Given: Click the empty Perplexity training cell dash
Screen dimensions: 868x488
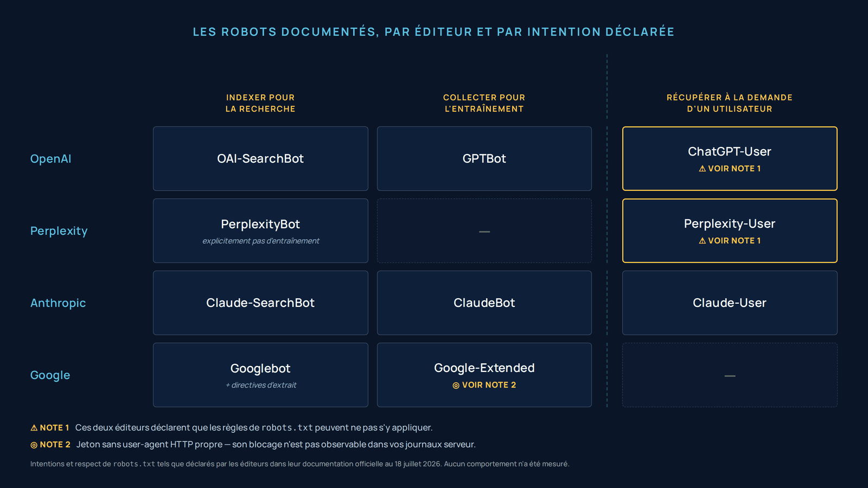Looking at the screenshot, I should click(484, 232).
